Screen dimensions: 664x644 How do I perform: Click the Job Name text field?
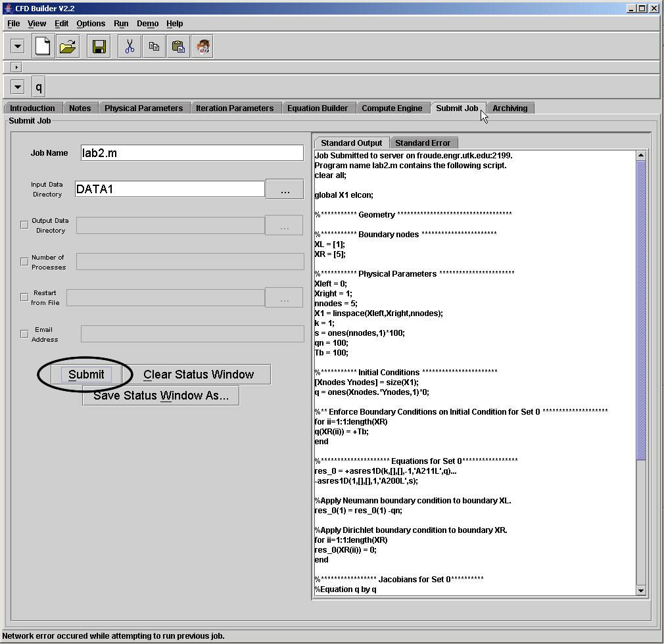(x=192, y=153)
